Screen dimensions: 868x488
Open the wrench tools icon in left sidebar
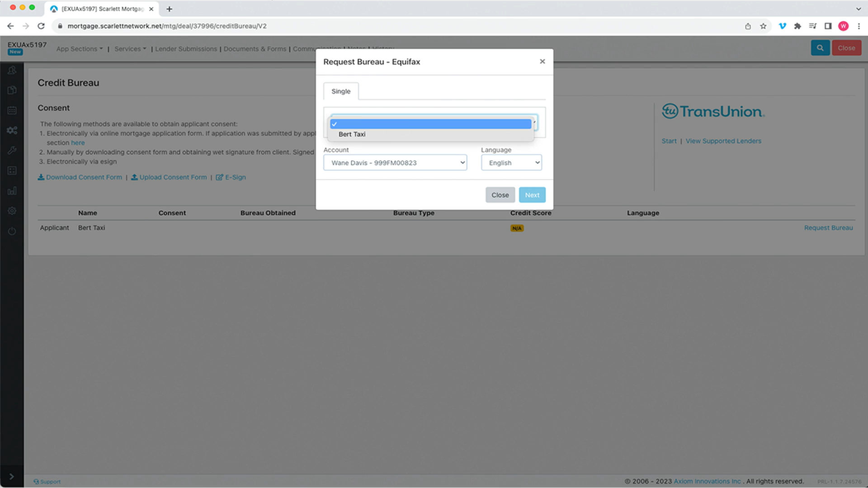[x=12, y=150]
